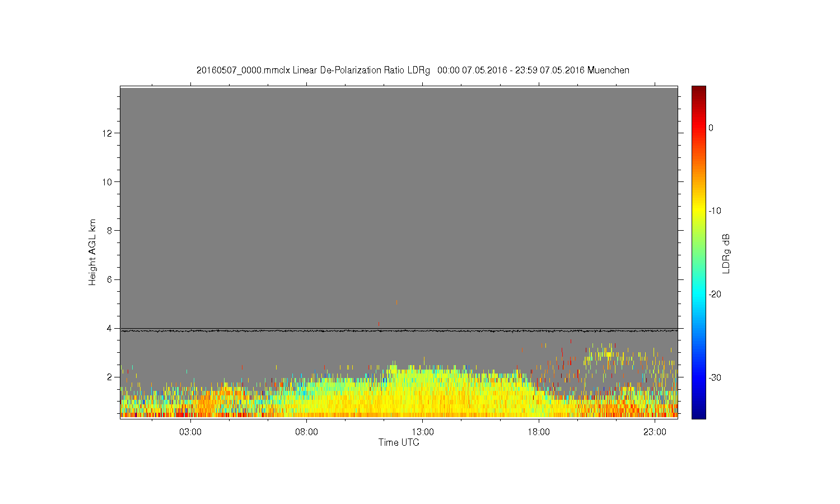This screenshot has height=504, width=840.
Task: Click the colorbar value label -30
Action: pos(715,378)
